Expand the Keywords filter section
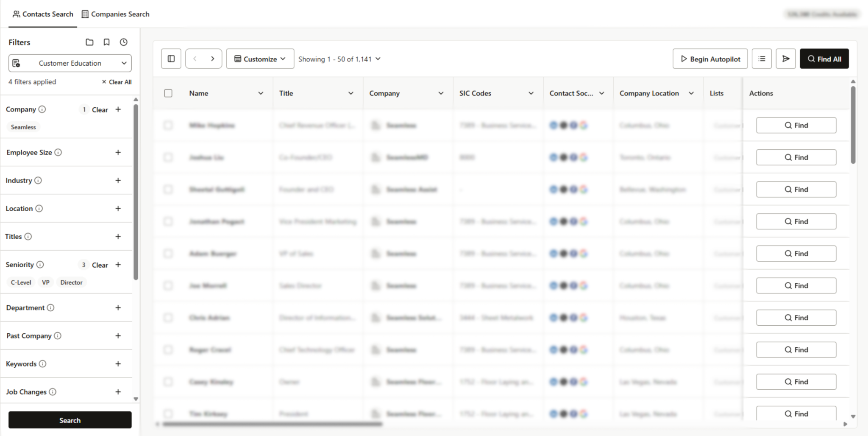The width and height of the screenshot is (868, 436). (118, 363)
